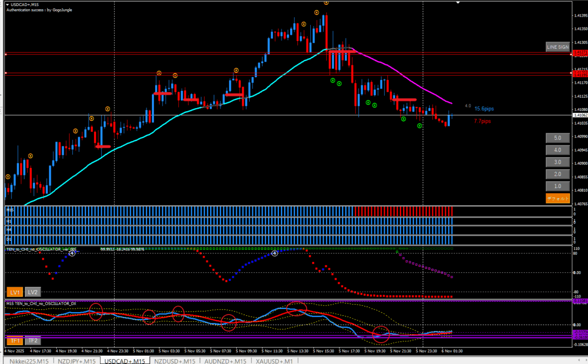The image size is (588, 364).
Task: Choose the 4.0 scale button
Action: point(558,150)
